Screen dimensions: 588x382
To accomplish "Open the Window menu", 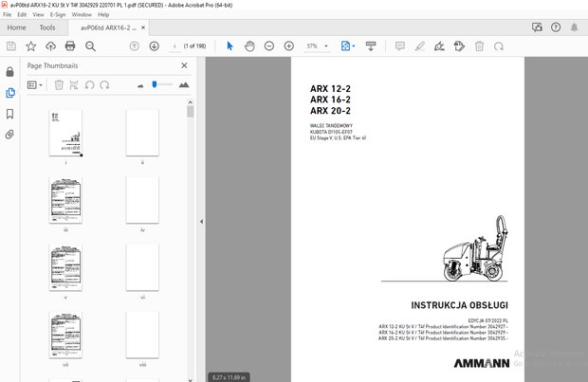I will (82, 14).
